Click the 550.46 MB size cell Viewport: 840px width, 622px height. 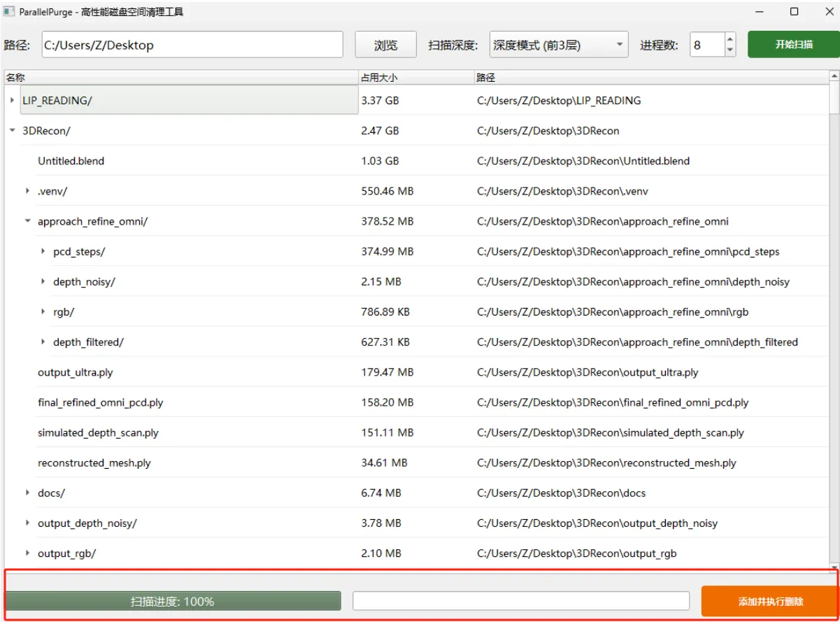click(387, 191)
